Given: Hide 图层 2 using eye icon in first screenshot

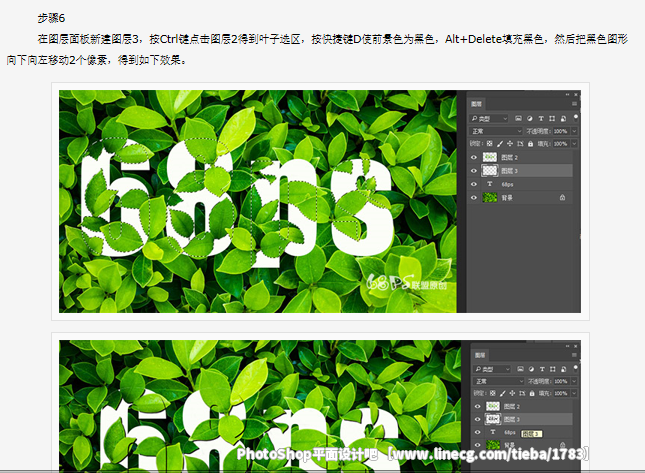Looking at the screenshot, I should click(x=474, y=158).
